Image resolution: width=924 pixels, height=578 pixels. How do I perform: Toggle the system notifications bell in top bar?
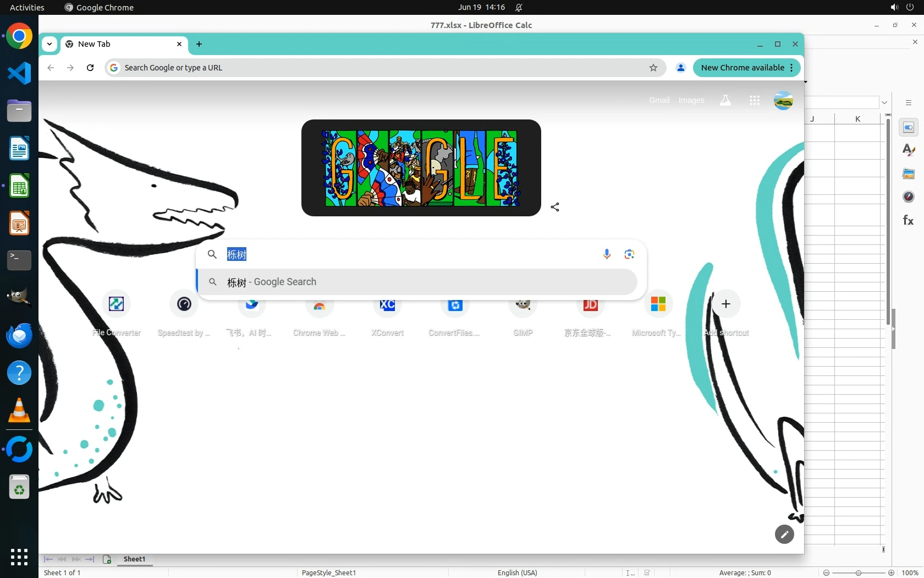point(519,8)
